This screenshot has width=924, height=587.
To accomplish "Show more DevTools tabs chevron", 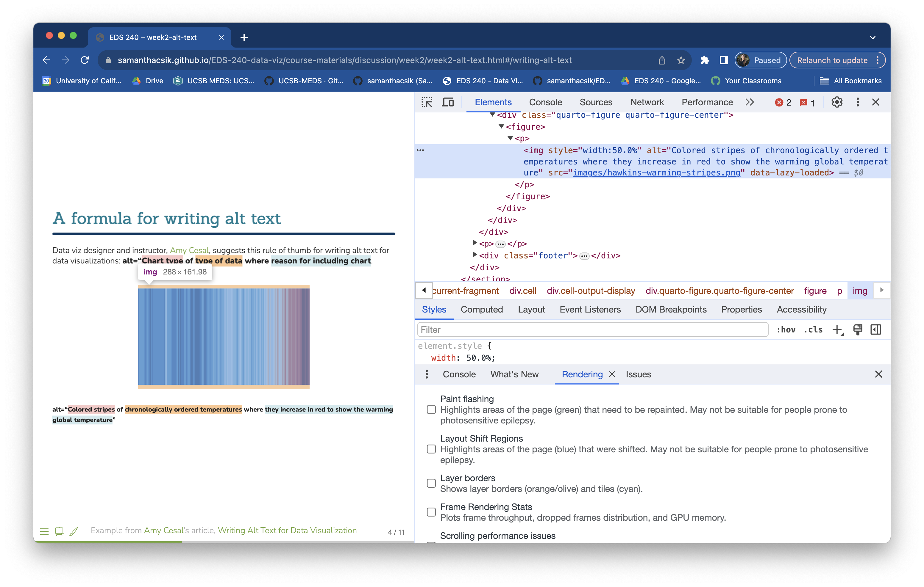I will [749, 102].
